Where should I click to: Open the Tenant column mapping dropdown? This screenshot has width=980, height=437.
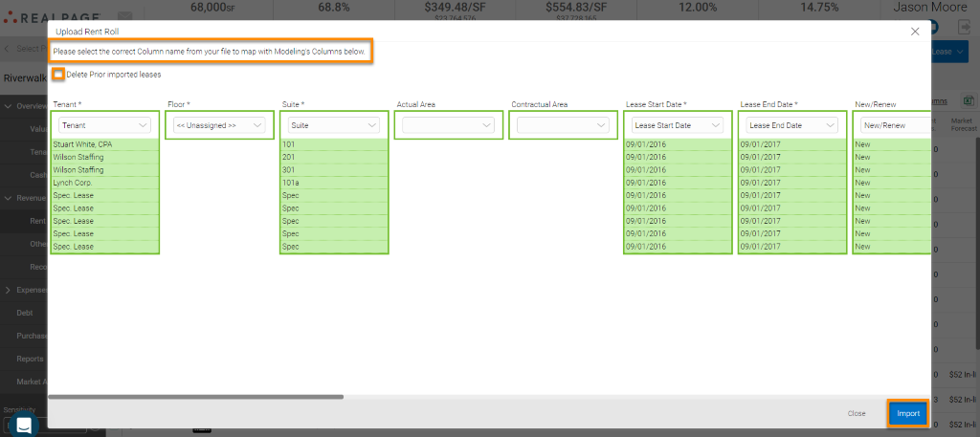pos(105,125)
